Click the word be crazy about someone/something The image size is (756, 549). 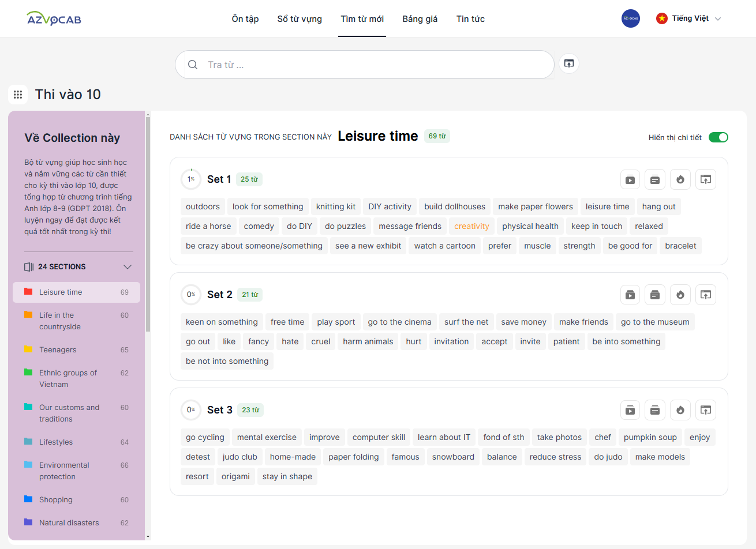(254, 246)
